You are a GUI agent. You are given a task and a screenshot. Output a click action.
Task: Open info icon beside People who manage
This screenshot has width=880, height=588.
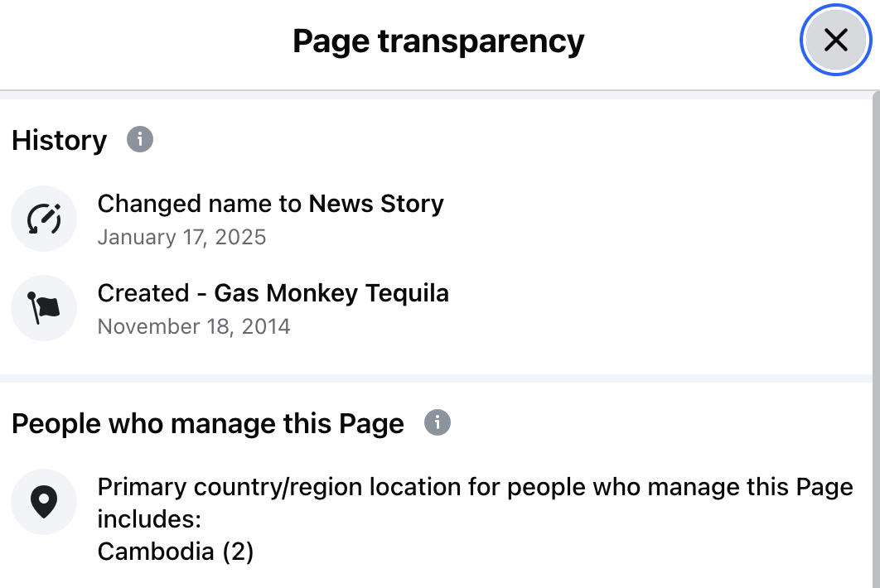click(438, 422)
